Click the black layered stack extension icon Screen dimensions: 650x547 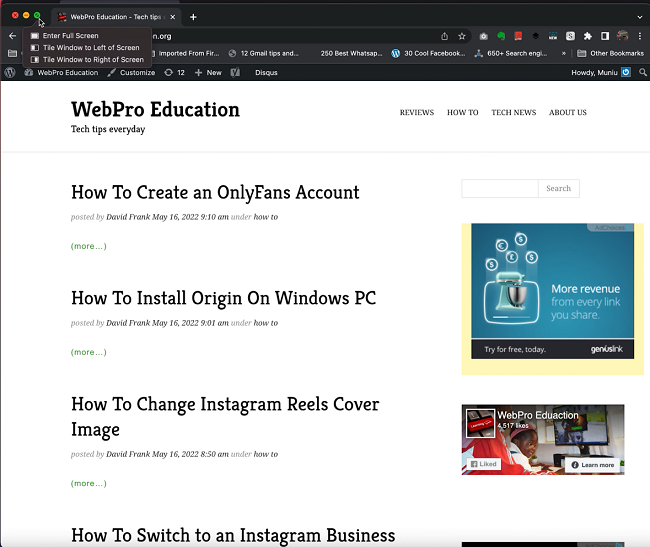[536, 36]
